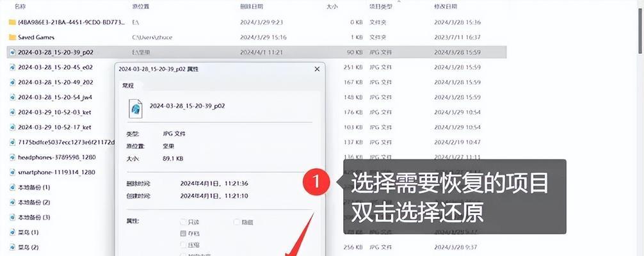This screenshot has width=644, height=256.
Task: Click the file icon of headphones-3789598_1280
Action: tap(13, 157)
